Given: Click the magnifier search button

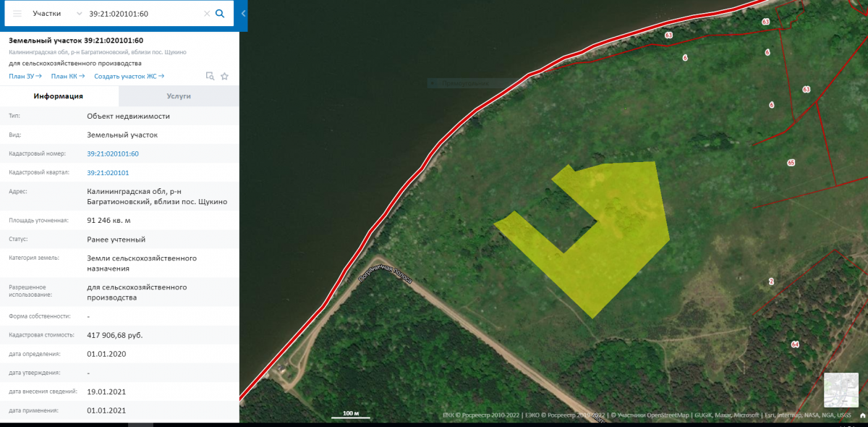Looking at the screenshot, I should 221,14.
